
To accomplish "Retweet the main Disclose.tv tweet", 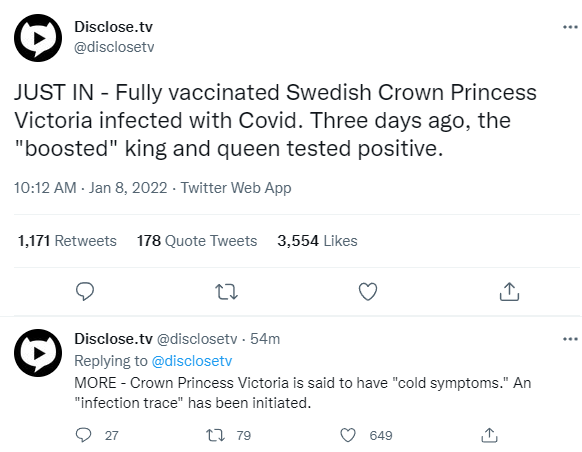I will tap(226, 292).
